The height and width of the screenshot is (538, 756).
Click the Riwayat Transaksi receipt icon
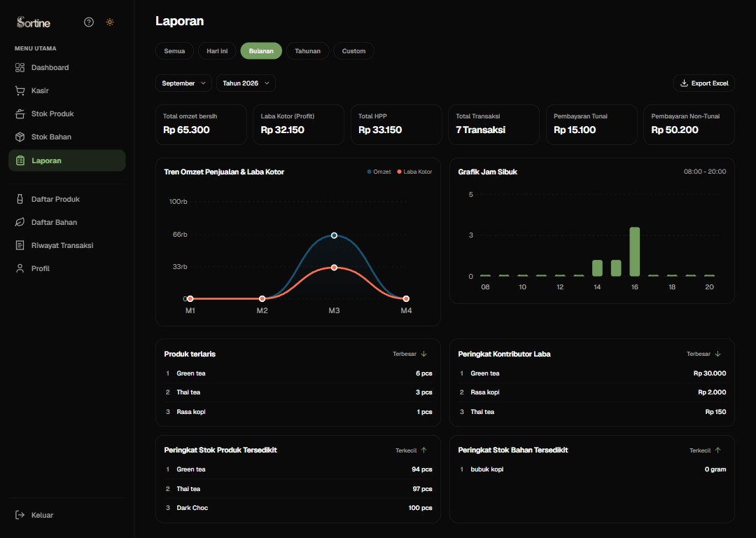pyautogui.click(x=20, y=246)
